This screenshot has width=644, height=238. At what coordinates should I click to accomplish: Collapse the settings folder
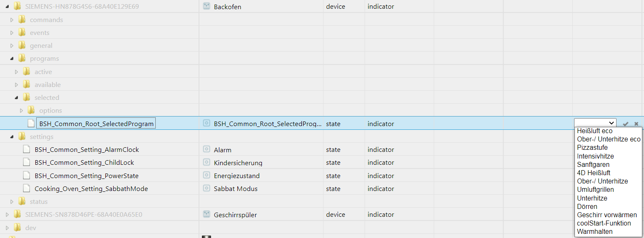12,136
